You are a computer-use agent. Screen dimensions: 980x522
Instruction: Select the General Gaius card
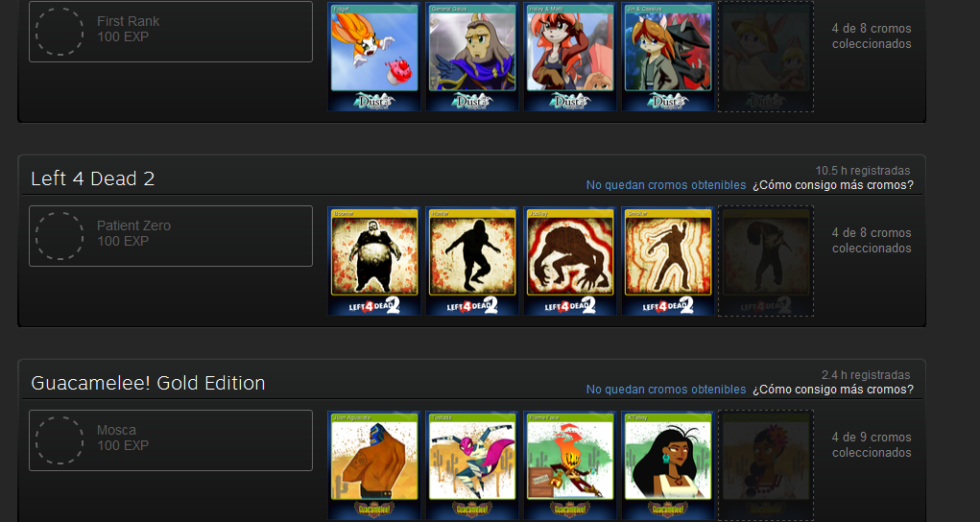pos(472,57)
